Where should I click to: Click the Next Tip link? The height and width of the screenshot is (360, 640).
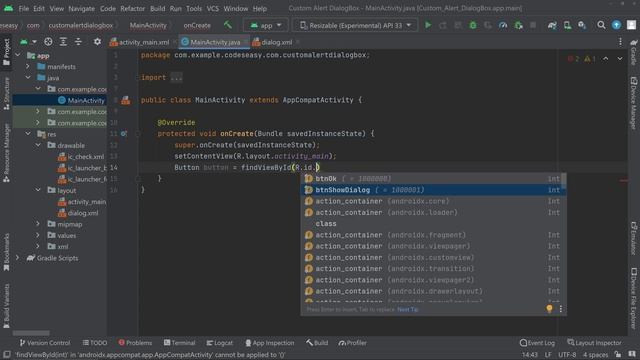click(407, 309)
